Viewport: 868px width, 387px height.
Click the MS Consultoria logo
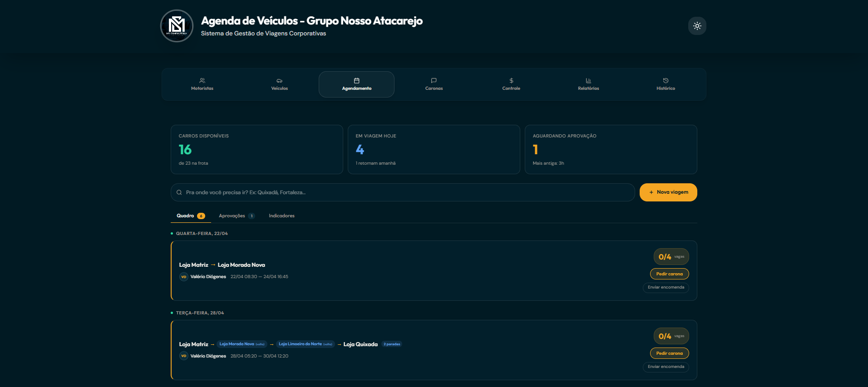(177, 26)
